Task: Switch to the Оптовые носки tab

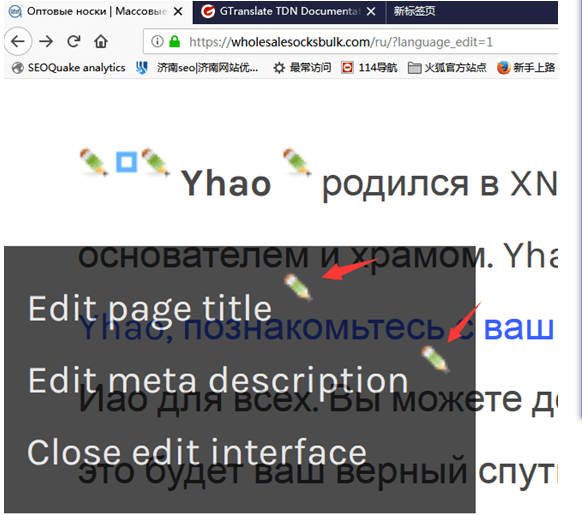Action: point(97,12)
